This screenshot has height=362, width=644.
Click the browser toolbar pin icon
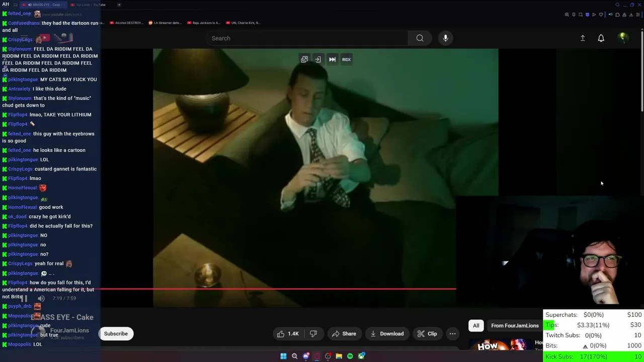[574, 15]
